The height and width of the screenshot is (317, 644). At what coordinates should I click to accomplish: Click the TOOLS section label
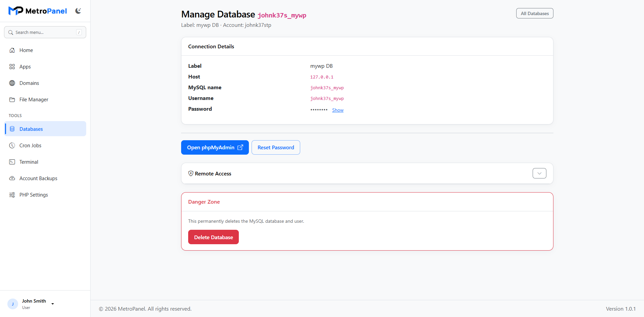coord(15,116)
